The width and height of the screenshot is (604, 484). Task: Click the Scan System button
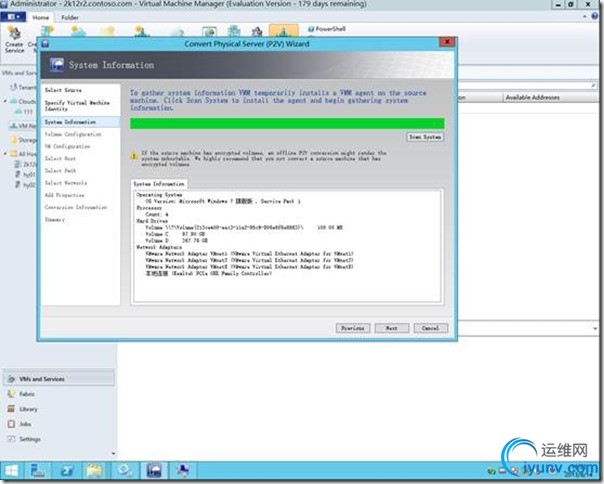click(425, 137)
